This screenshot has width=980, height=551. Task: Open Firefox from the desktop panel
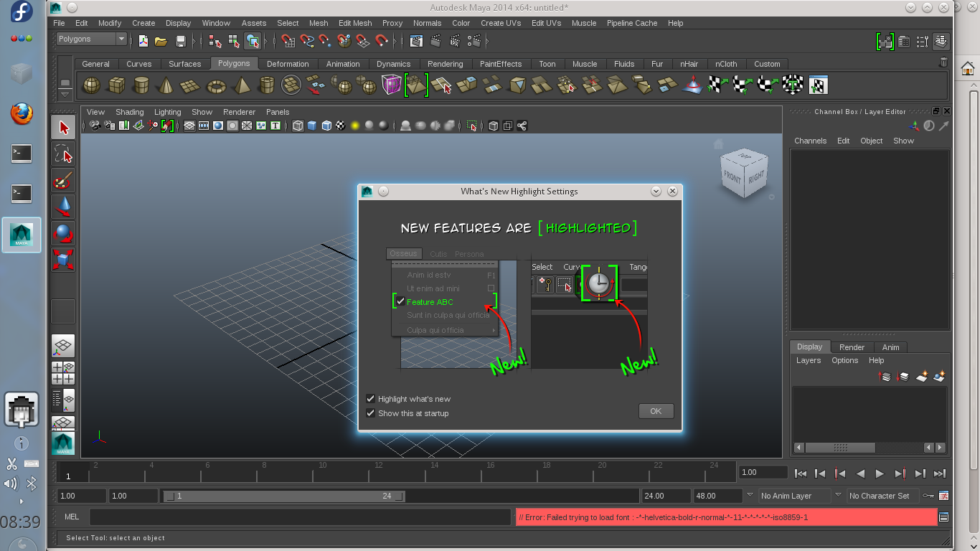point(22,113)
